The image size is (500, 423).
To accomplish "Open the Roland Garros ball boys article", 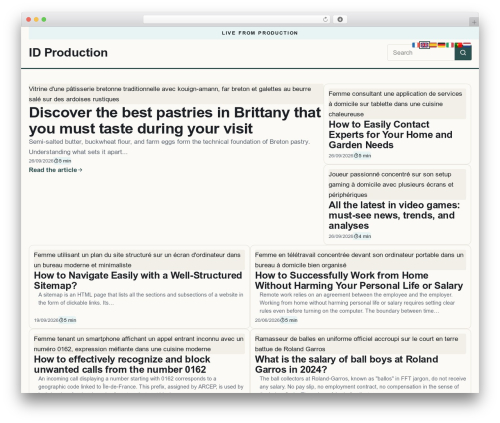I will 347,364.
